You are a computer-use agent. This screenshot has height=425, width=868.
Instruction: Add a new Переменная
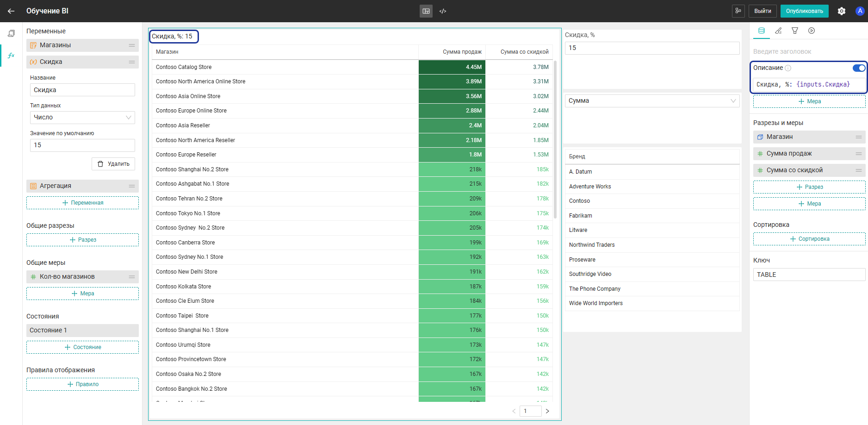[82, 203]
